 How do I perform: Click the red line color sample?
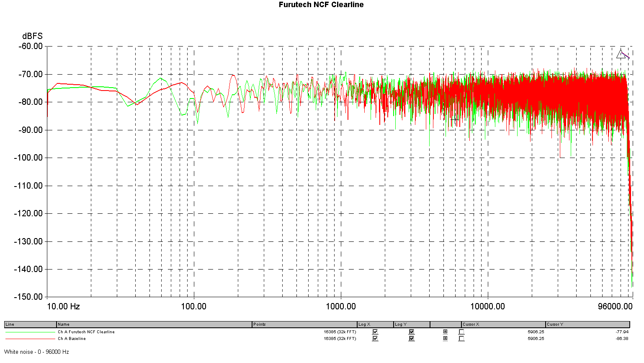pos(30,339)
